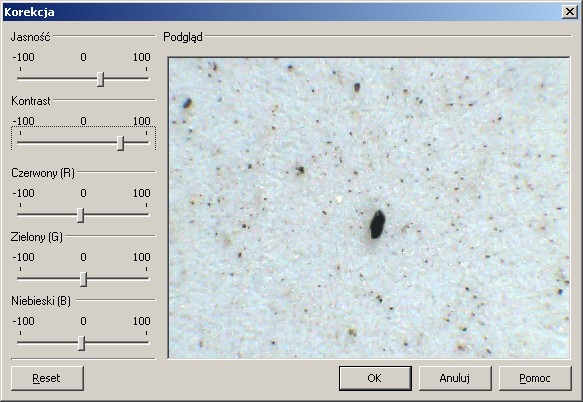Click the Podgląd preview image
Screen dimensions: 583x402
[x=369, y=208]
